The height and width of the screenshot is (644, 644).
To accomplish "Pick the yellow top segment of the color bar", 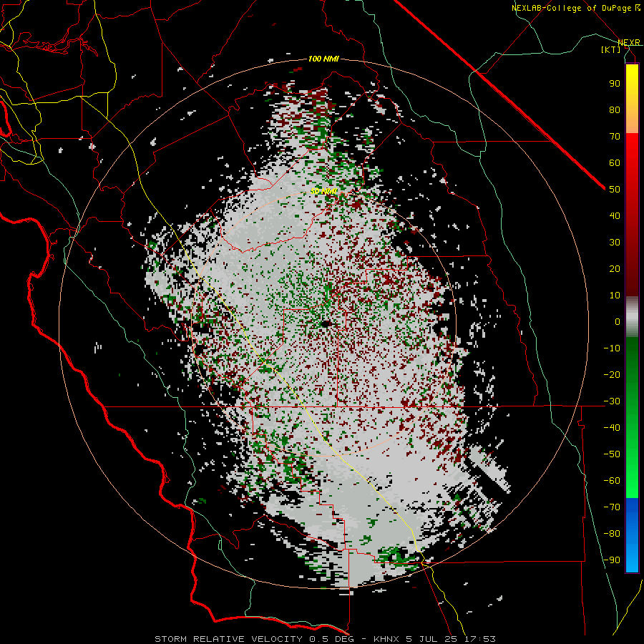I will [x=632, y=99].
